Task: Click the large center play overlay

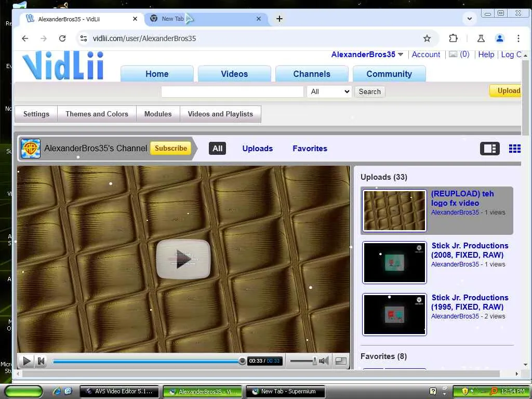Action: click(183, 259)
